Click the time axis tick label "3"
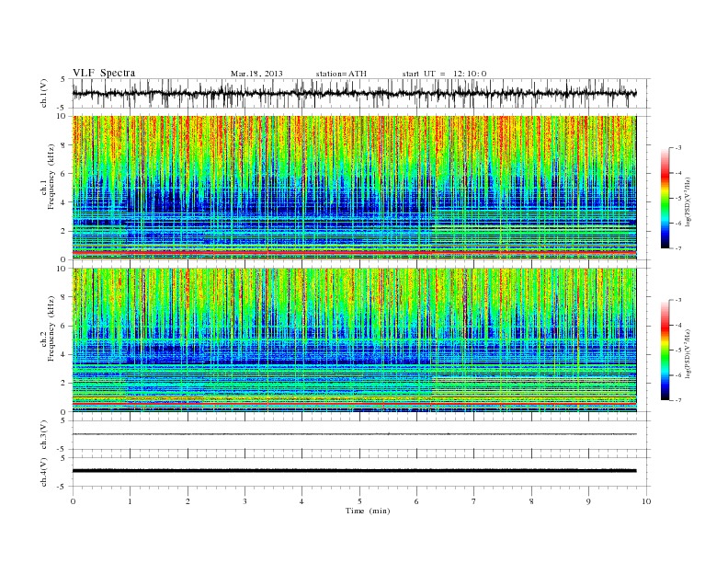Image resolution: width=728 pixels, height=563 pixels. tap(245, 501)
